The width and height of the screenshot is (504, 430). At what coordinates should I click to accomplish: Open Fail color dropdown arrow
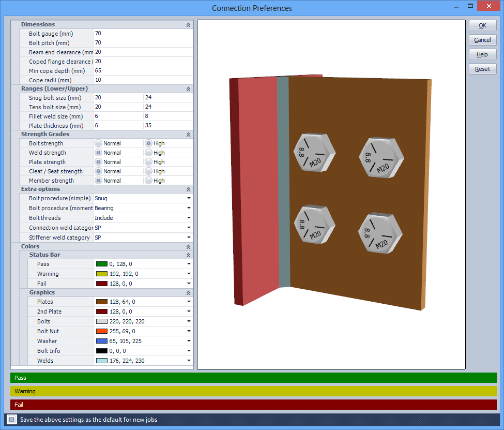[x=189, y=284]
